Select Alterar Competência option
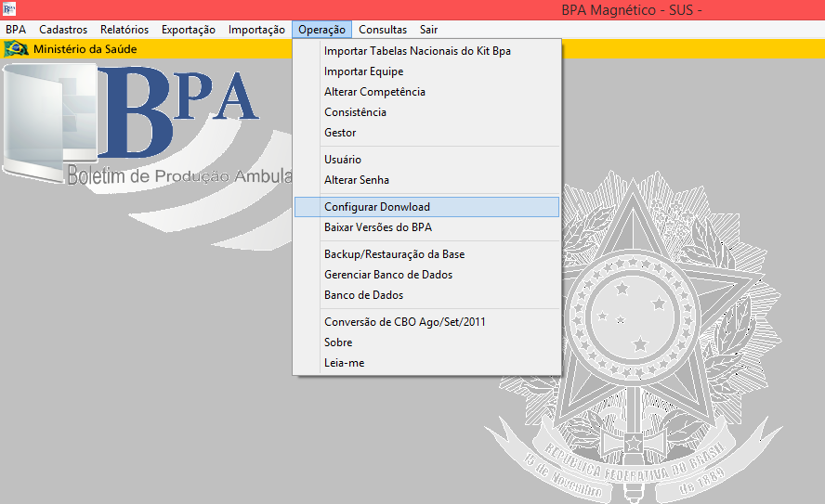The width and height of the screenshot is (825, 504). click(374, 92)
